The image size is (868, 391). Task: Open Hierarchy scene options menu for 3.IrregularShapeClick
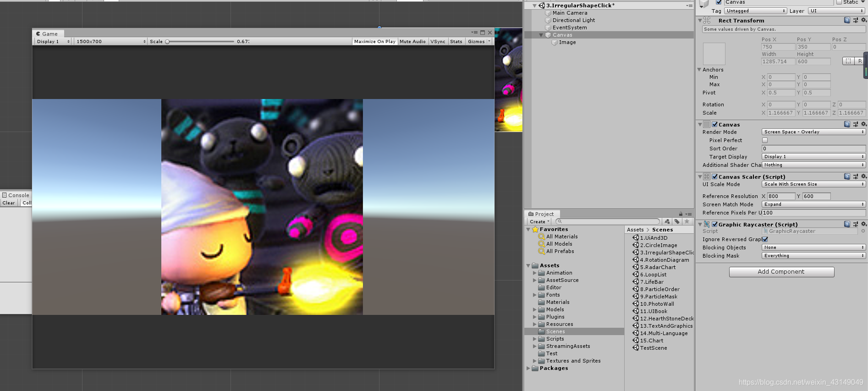tap(689, 6)
